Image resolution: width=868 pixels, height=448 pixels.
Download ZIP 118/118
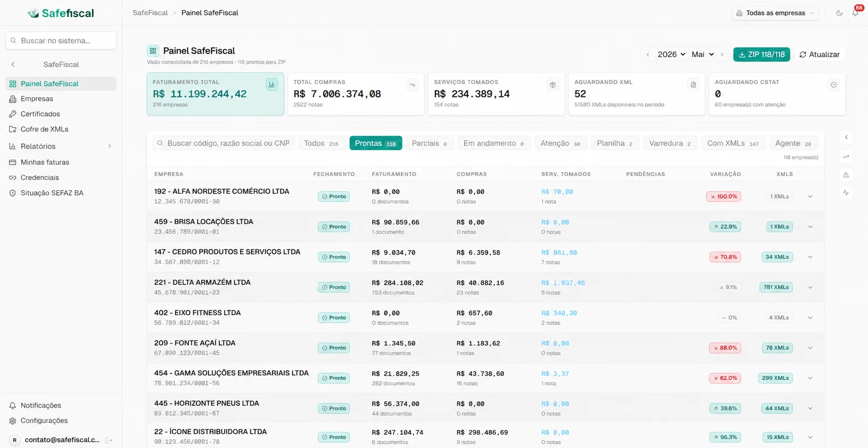click(x=762, y=55)
